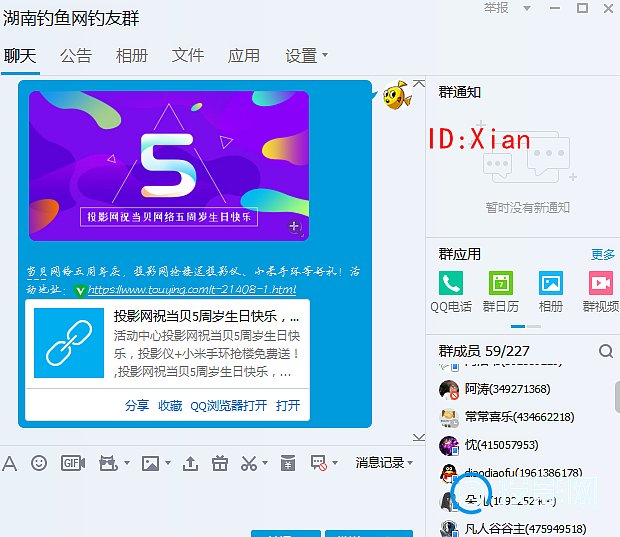Open the message blocking dropdown arrow
This screenshot has height=537, width=620.
tap(335, 463)
